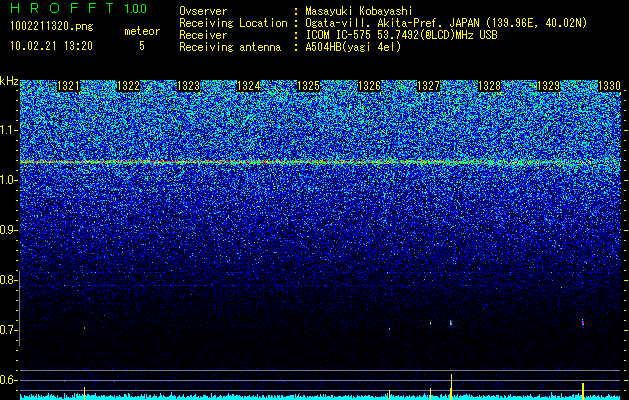Click the word meteor in the header
Screen dimensions: 629x400
[x=142, y=31]
